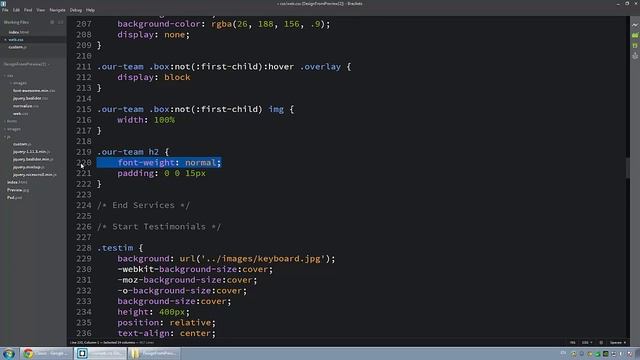The height and width of the screenshot is (360, 640).
Task: Open Preview.jpg in the project tree
Action: [x=18, y=190]
